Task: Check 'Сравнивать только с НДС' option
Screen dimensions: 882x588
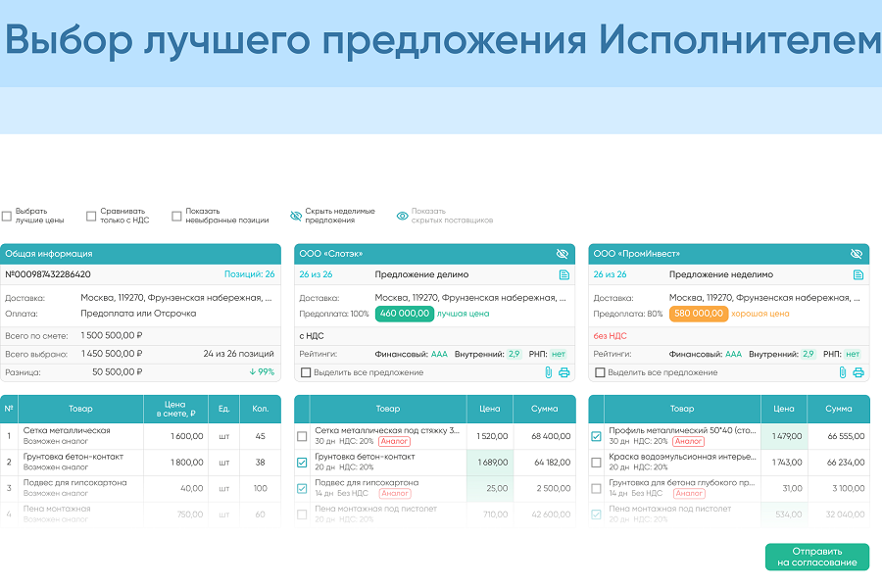Action: pos(91,216)
